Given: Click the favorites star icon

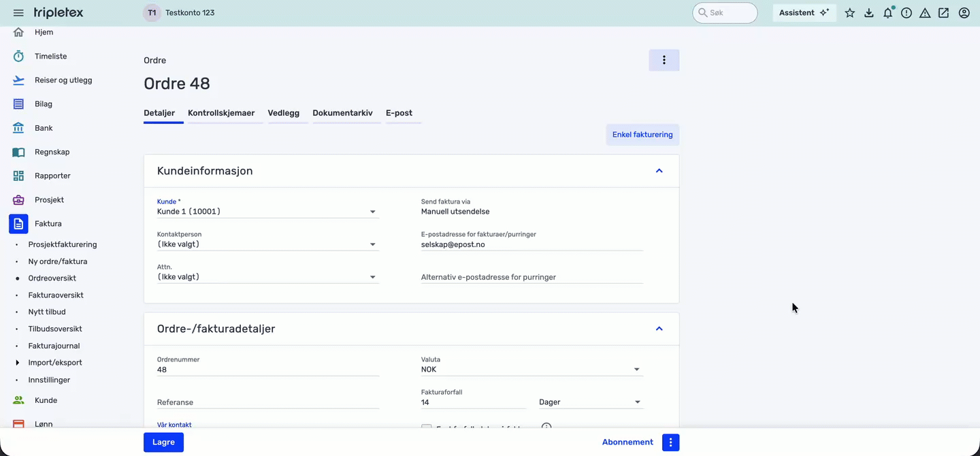Looking at the screenshot, I should click(850, 13).
